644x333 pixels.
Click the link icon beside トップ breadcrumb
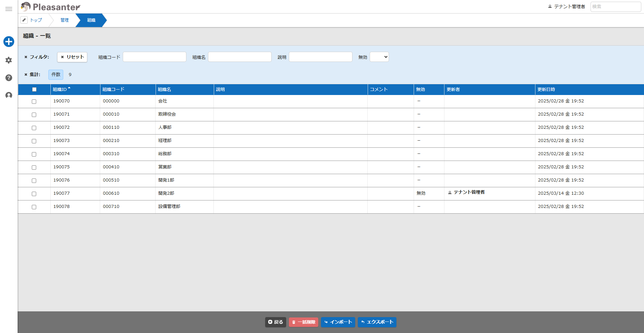24,20
